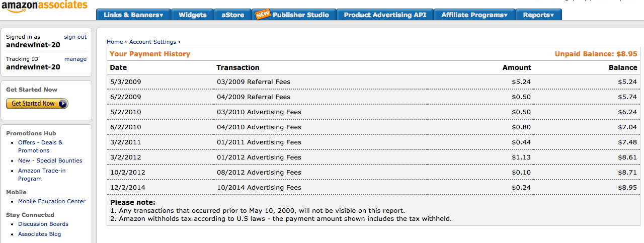Screen dimensions: 644x243
Task: Select the Unpaid Balance: $8.95 text
Action: pos(596,54)
